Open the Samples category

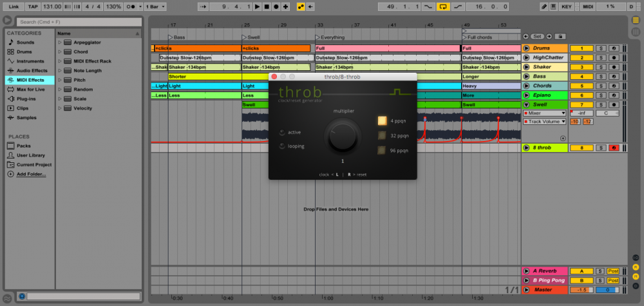(x=26, y=117)
